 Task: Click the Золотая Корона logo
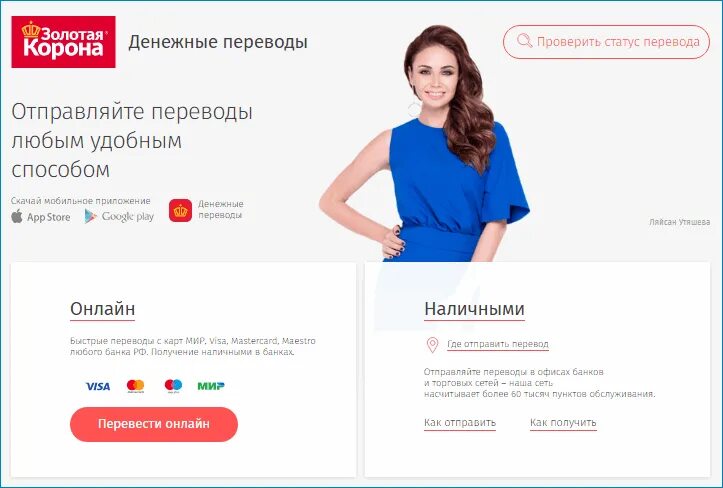coord(63,42)
